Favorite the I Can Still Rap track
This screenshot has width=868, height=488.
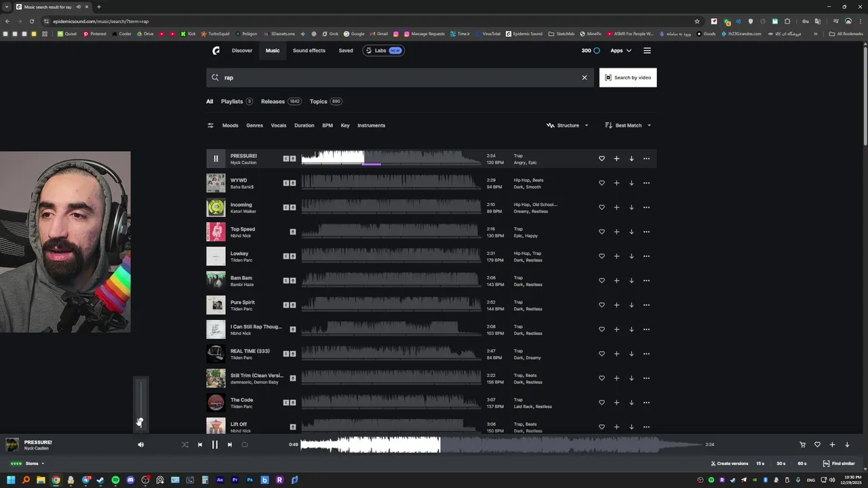point(601,329)
